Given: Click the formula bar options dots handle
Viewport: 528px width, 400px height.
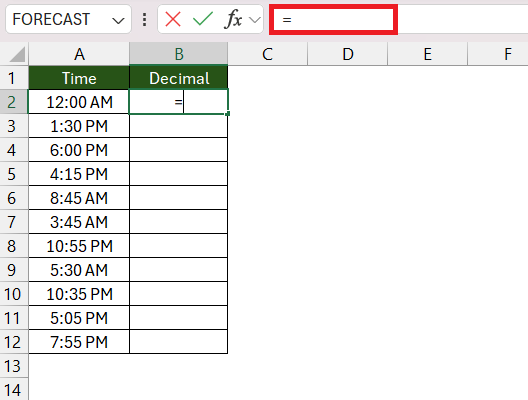Looking at the screenshot, I should 144,20.
